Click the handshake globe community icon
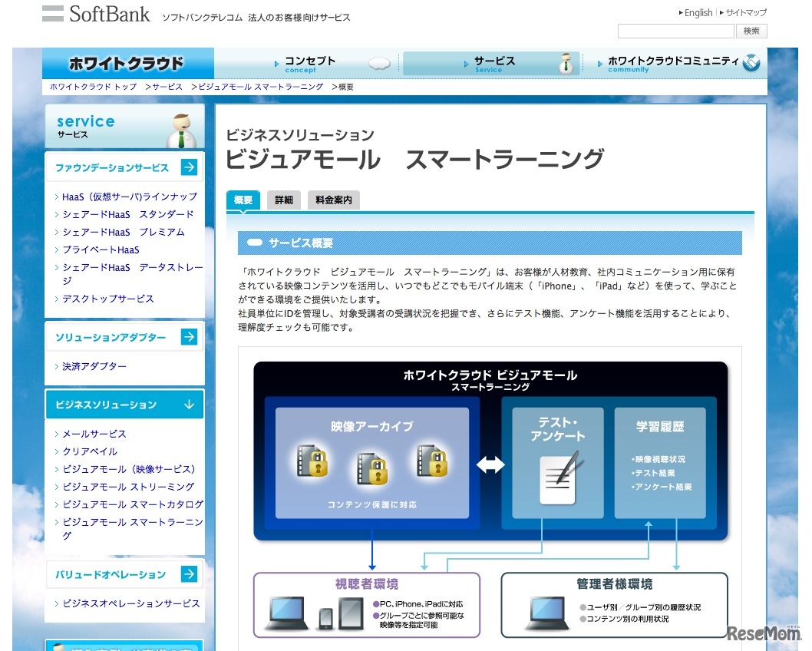The height and width of the screenshot is (651, 812). [x=751, y=63]
